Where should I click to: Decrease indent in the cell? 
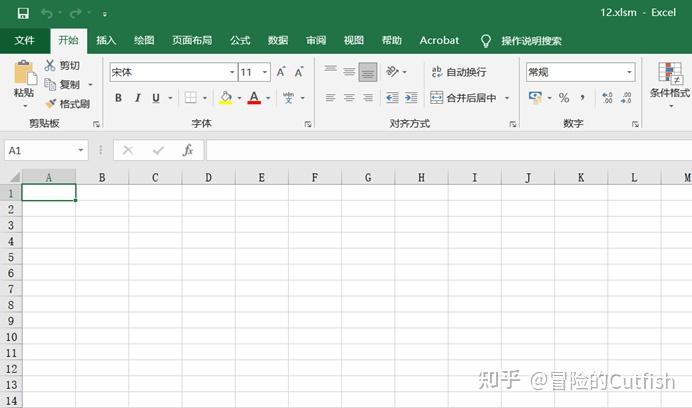point(392,98)
